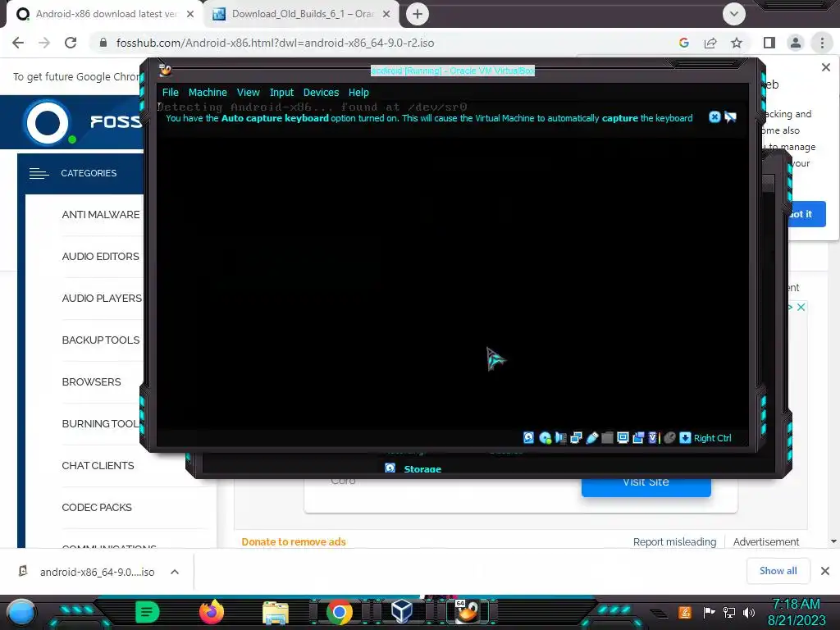Viewport: 840px width, 630px height.
Task: Open the Devices menu in VM window
Action: point(321,92)
